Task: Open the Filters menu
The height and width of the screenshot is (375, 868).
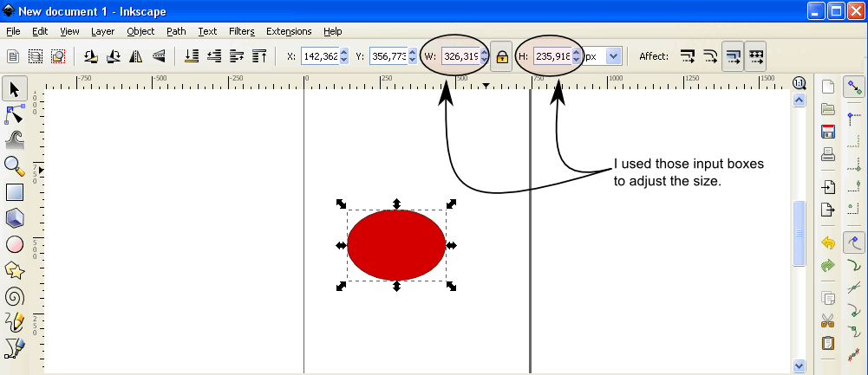Action: [241, 31]
